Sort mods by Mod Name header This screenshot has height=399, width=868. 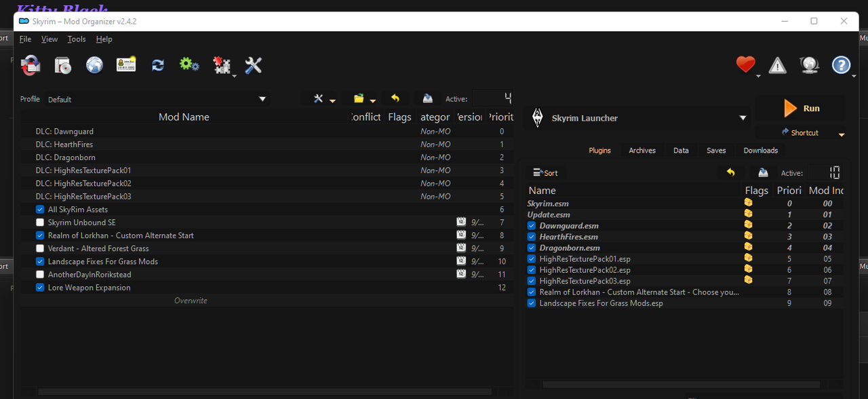point(184,117)
